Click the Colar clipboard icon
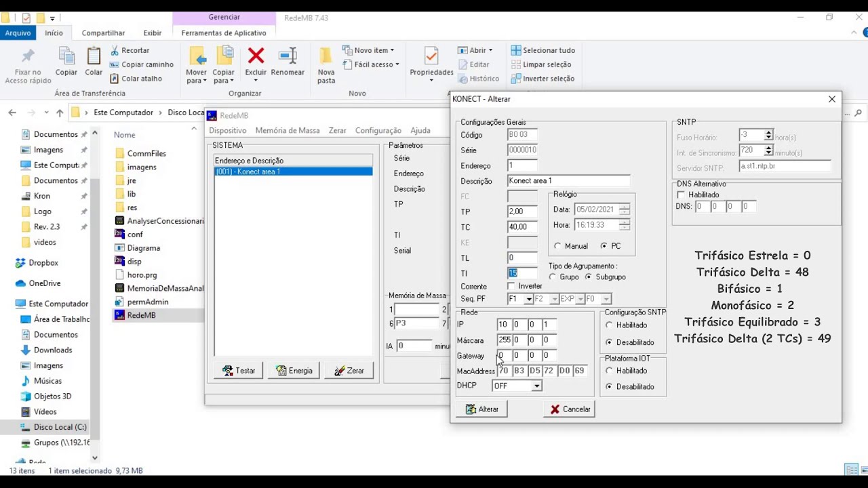Viewport: 868px width, 488px height. point(94,57)
